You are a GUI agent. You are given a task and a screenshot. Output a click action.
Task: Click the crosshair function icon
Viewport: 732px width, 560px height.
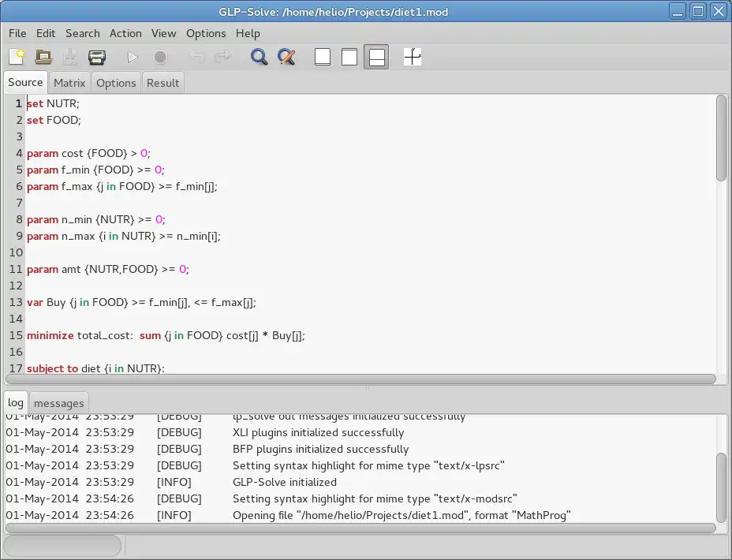[x=413, y=57]
